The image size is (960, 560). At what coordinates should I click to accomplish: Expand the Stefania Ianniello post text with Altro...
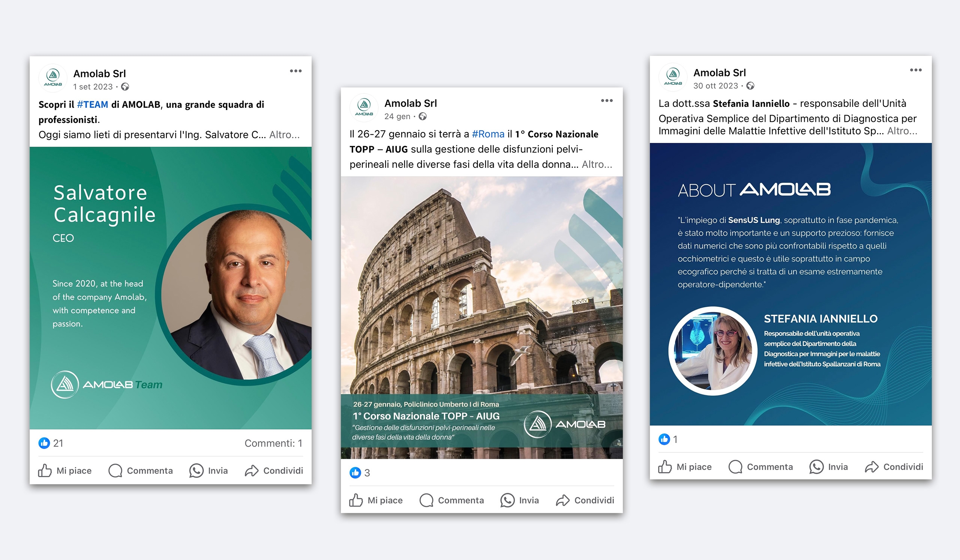(903, 131)
